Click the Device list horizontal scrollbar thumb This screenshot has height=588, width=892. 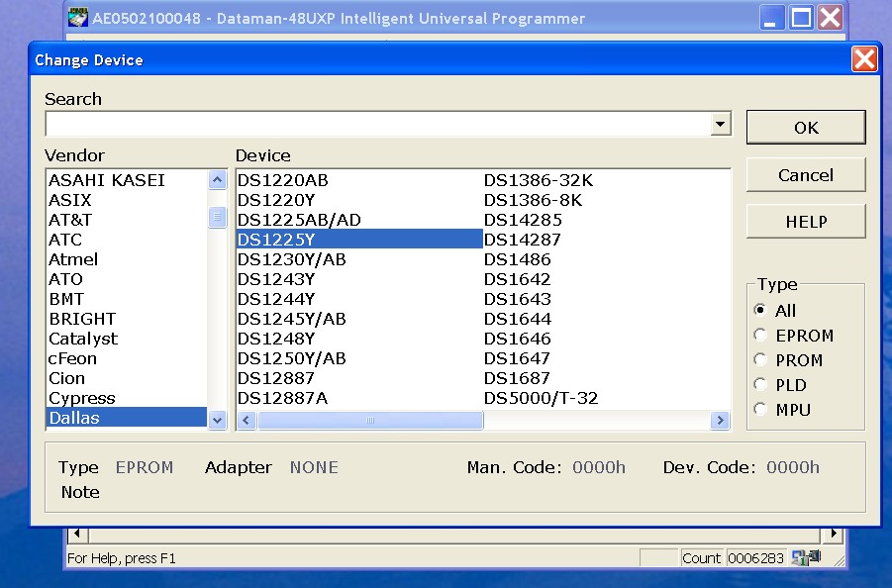(x=370, y=421)
